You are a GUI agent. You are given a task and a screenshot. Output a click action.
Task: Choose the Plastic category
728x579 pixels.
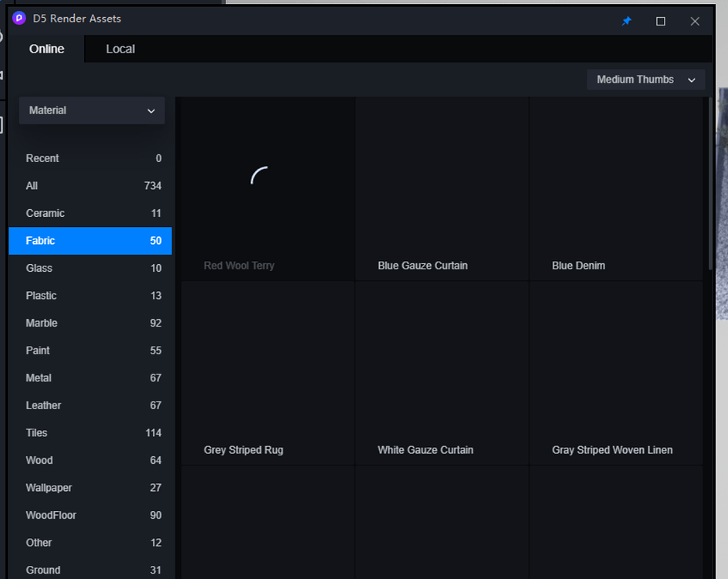(x=90, y=296)
